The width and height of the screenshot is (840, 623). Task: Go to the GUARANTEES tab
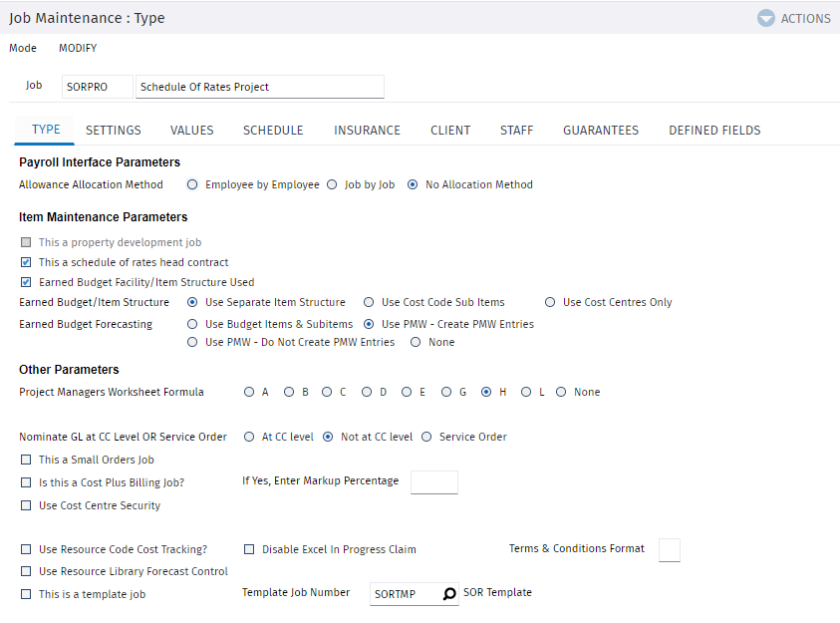click(x=601, y=131)
